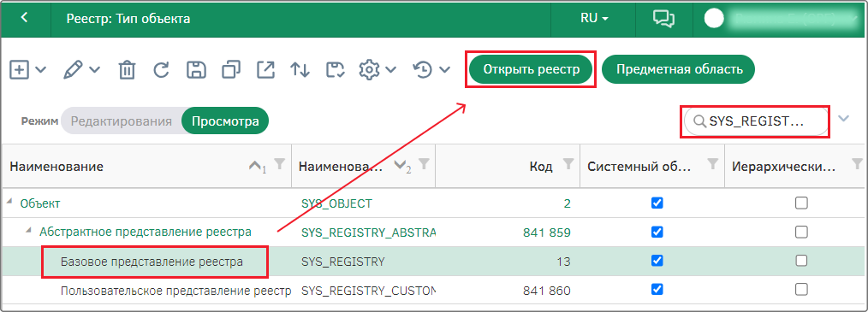Select the Просмотра mode
The width and height of the screenshot is (868, 312).
click(225, 121)
